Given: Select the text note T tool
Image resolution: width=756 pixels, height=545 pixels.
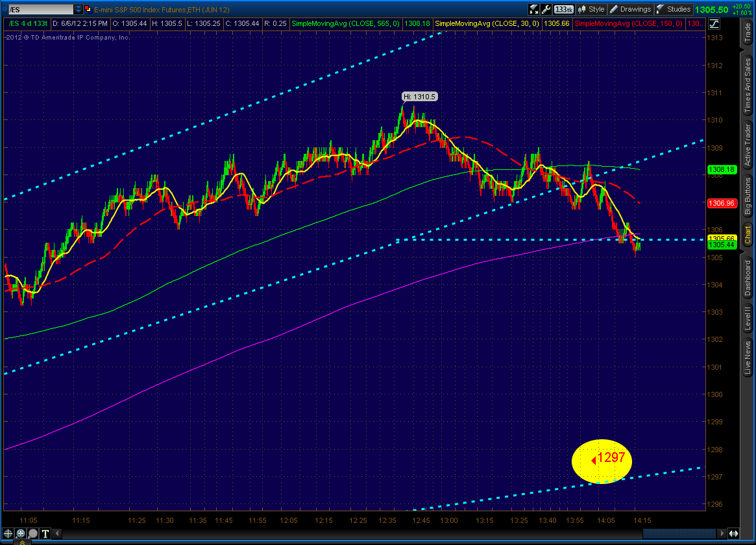Looking at the screenshot, I should tap(45, 533).
